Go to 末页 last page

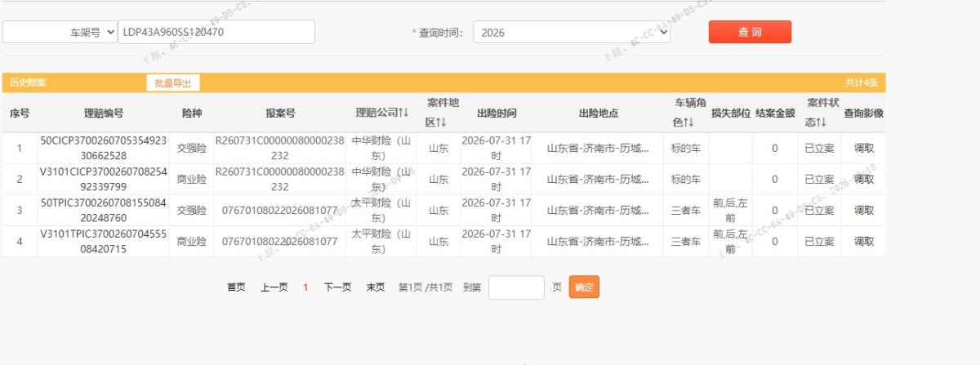(x=375, y=287)
